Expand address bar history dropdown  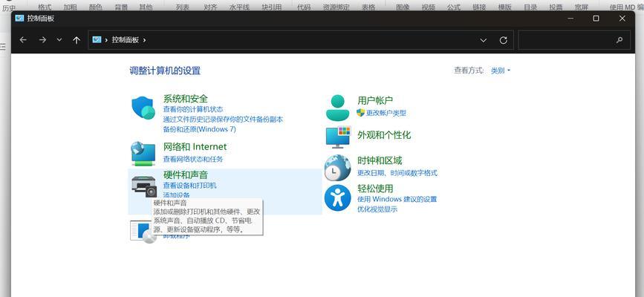[x=484, y=40]
